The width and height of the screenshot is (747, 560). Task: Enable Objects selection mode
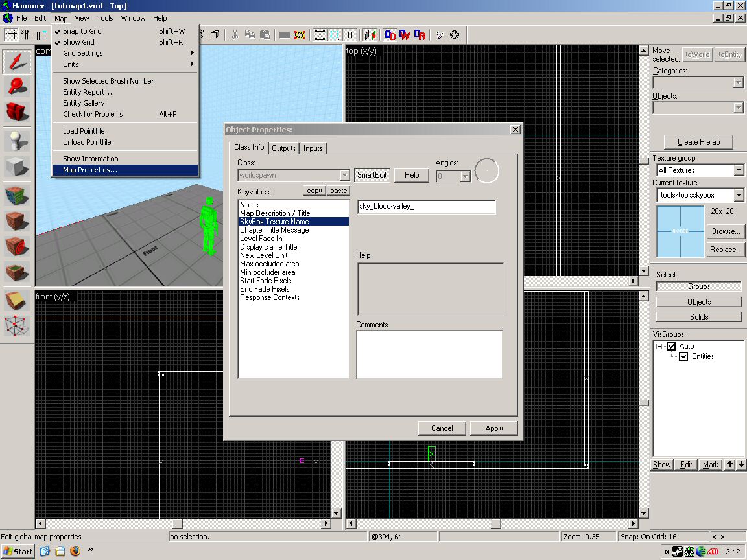point(699,302)
